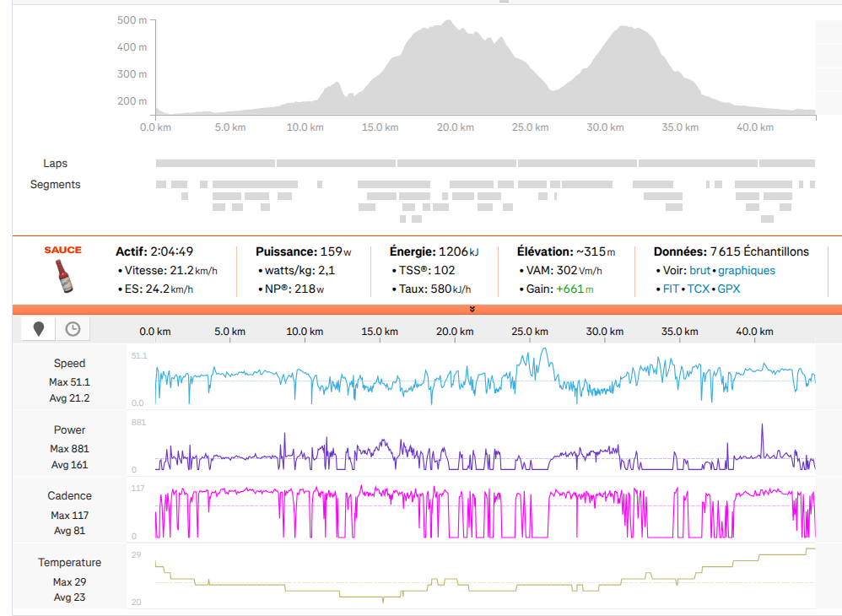The width and height of the screenshot is (842, 616).
Task: Open the 'graphiques' data view link
Action: 747,271
